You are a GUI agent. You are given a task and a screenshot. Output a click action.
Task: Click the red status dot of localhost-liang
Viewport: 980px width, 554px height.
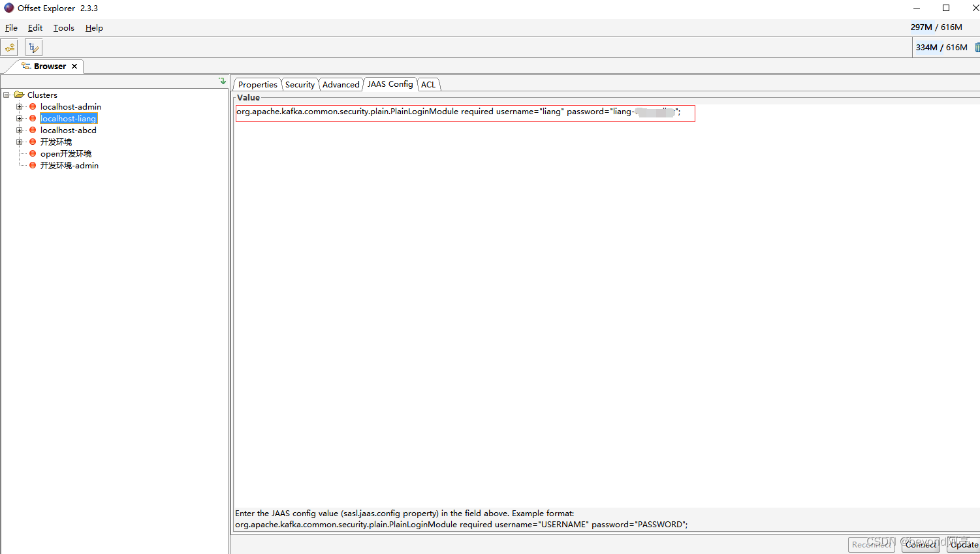pos(33,118)
